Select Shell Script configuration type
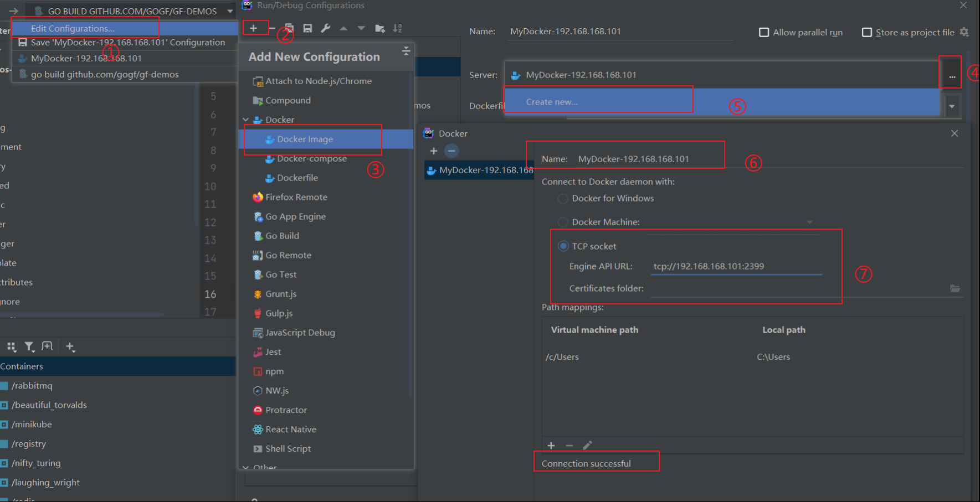Screen dimensions: 980x502 pyautogui.click(x=326, y=448)
